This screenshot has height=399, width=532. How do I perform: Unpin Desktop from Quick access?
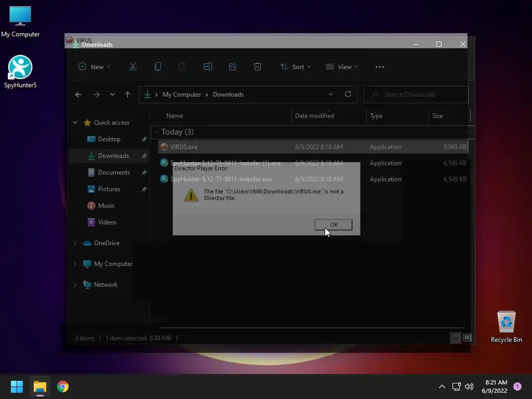144,139
